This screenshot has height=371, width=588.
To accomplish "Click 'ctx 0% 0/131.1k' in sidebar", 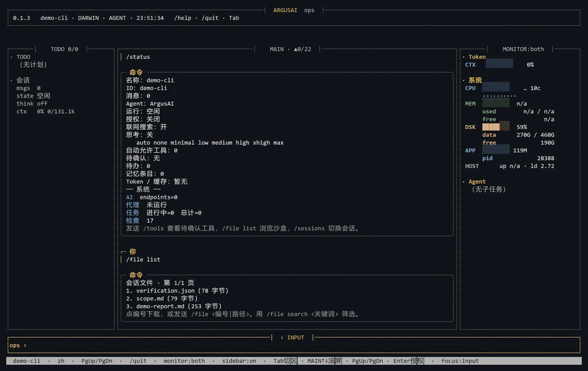I will pyautogui.click(x=45, y=112).
